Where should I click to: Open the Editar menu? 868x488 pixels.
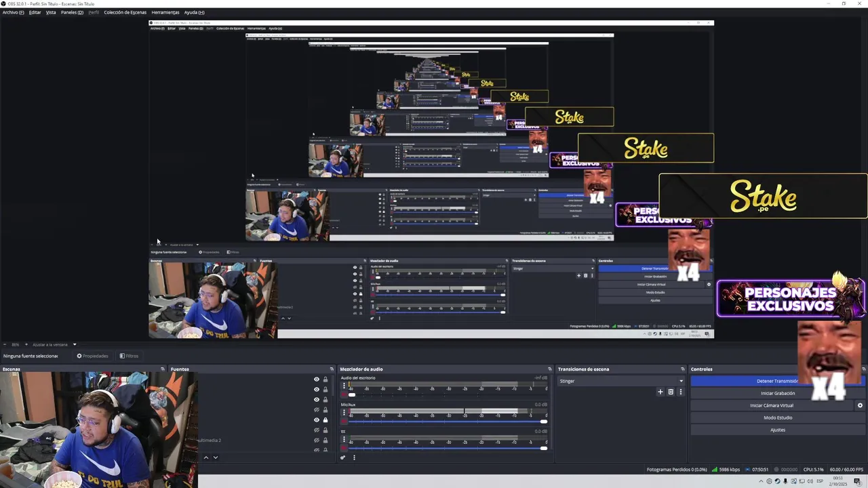[35, 12]
